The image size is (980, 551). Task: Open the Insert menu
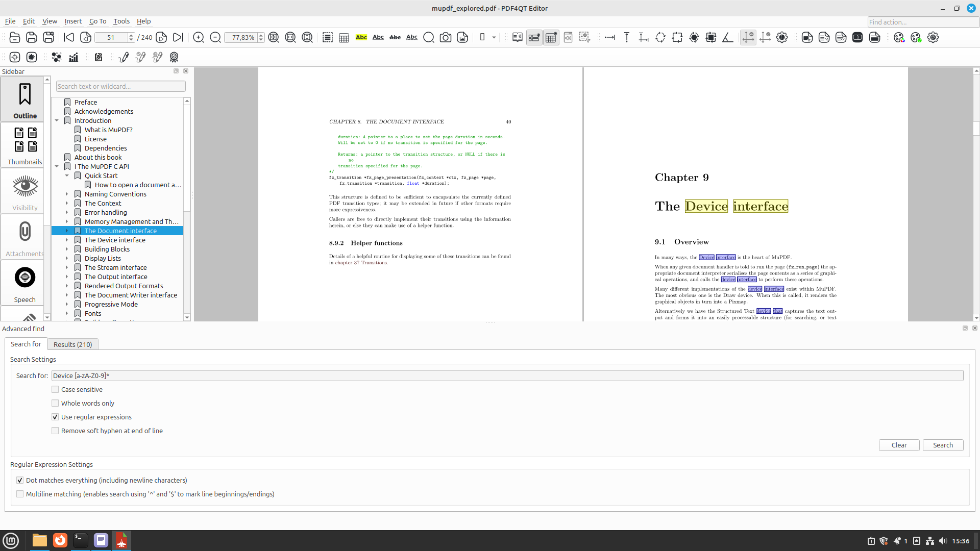point(73,21)
